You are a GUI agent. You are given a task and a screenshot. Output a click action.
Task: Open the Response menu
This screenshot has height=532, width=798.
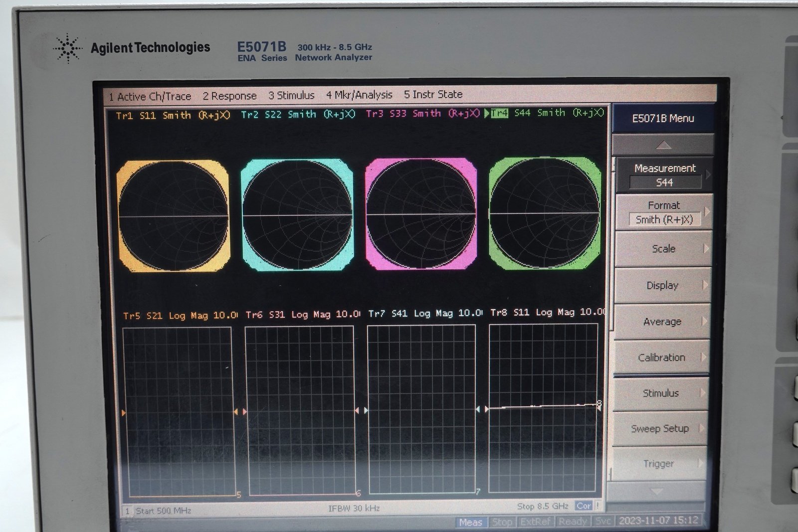click(229, 96)
